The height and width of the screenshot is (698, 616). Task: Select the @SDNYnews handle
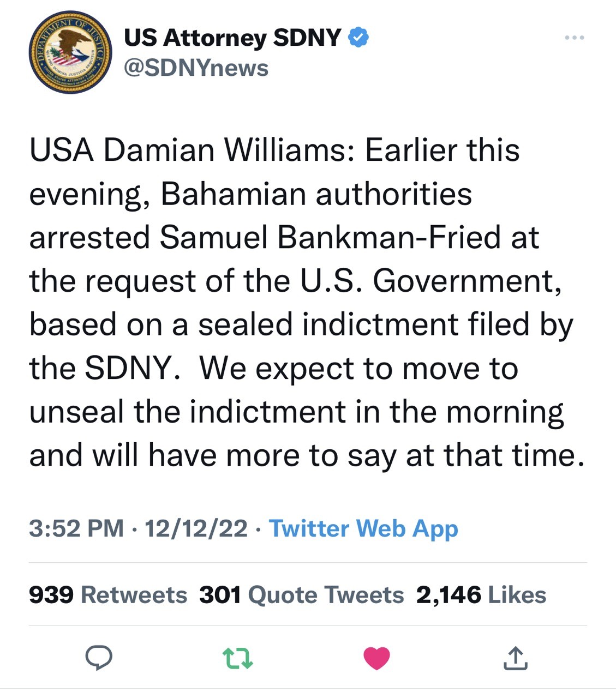point(196,68)
